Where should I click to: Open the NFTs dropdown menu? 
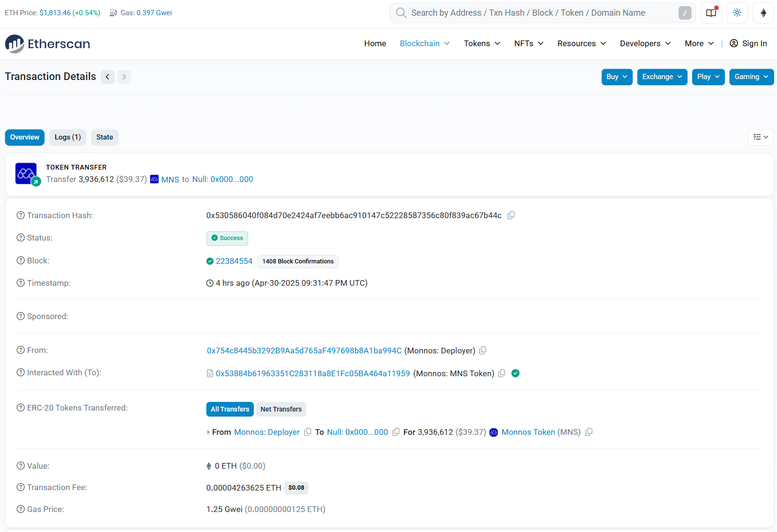(x=529, y=43)
